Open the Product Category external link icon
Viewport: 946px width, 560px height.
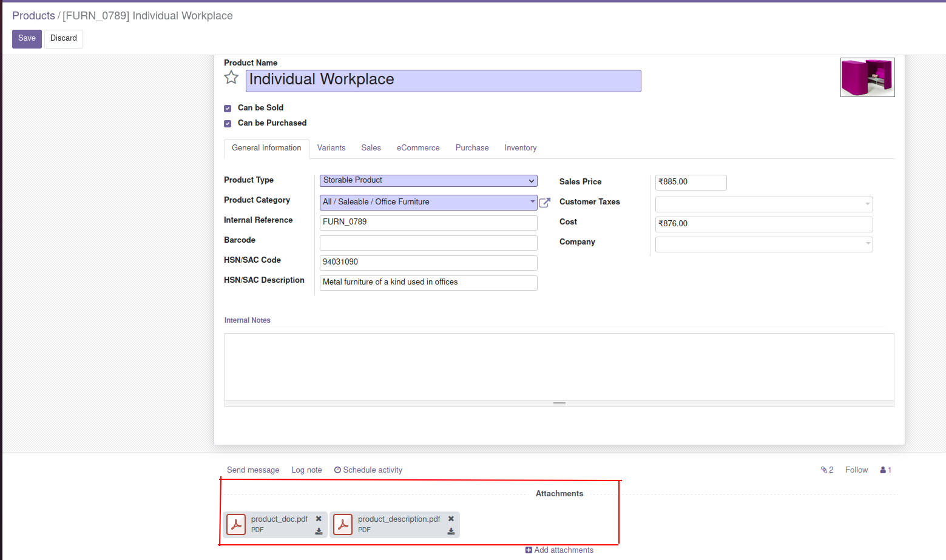pos(544,203)
